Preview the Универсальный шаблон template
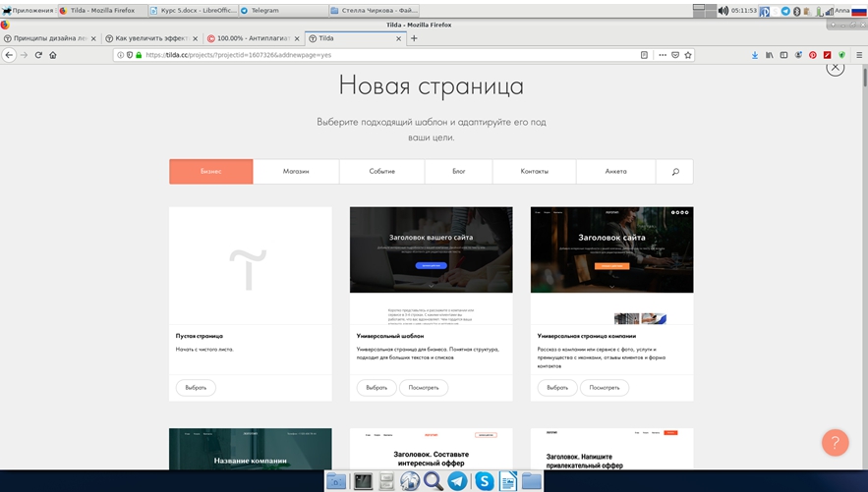 click(424, 388)
